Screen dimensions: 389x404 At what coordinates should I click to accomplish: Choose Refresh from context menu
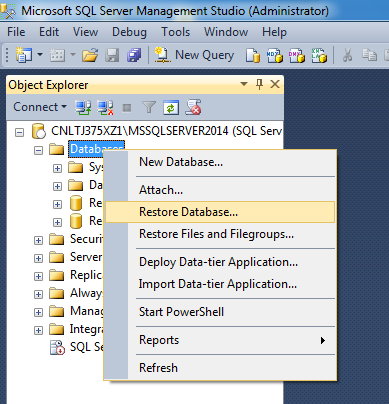pyautogui.click(x=220, y=368)
